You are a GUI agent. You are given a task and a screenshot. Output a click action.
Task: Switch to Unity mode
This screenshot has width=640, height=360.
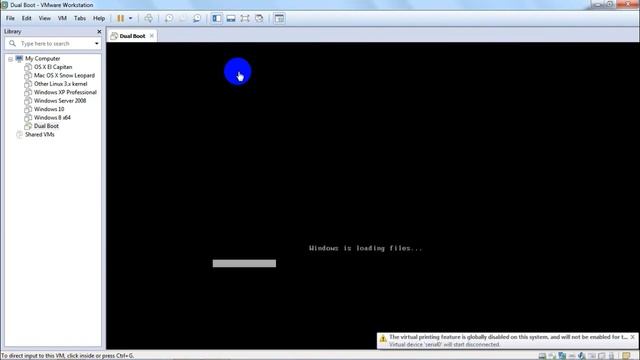[259, 18]
